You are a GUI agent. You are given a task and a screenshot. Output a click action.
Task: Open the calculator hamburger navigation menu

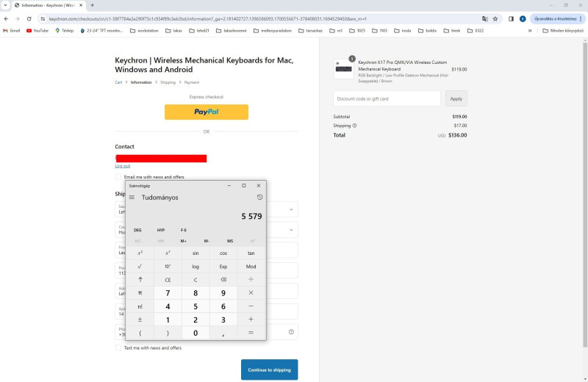tap(132, 198)
